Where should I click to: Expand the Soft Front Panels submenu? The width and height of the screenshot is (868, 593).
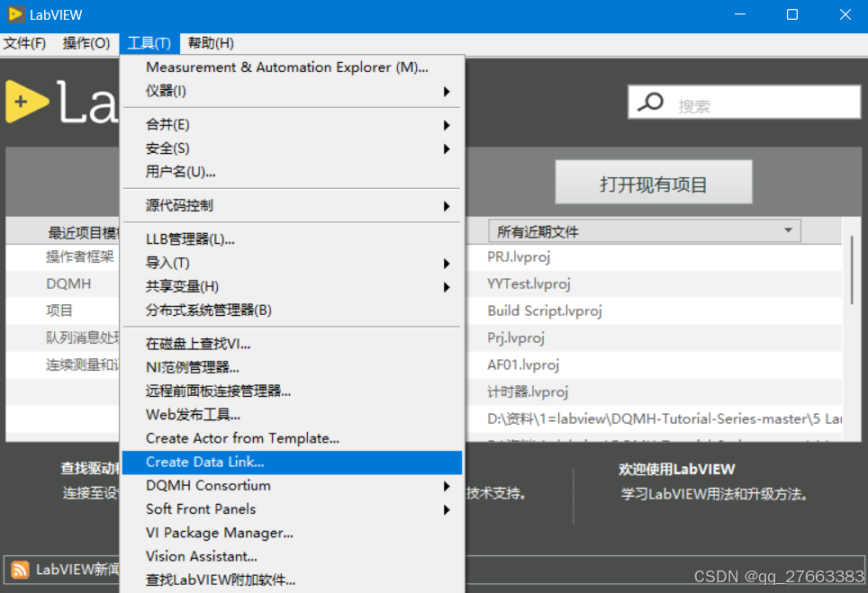click(x=293, y=509)
